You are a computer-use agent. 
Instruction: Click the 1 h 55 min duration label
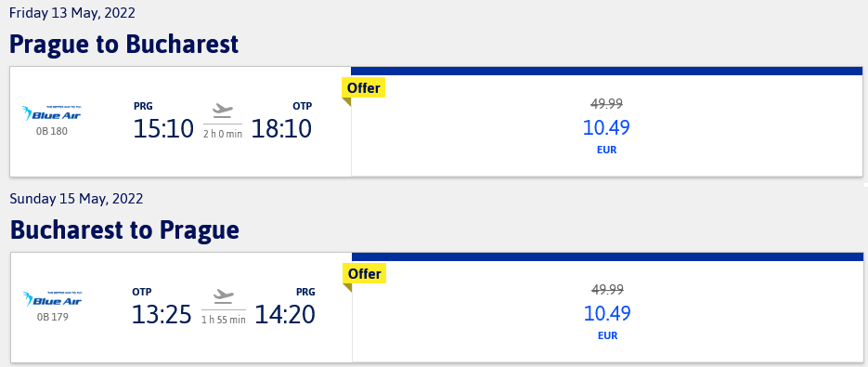pyautogui.click(x=224, y=320)
